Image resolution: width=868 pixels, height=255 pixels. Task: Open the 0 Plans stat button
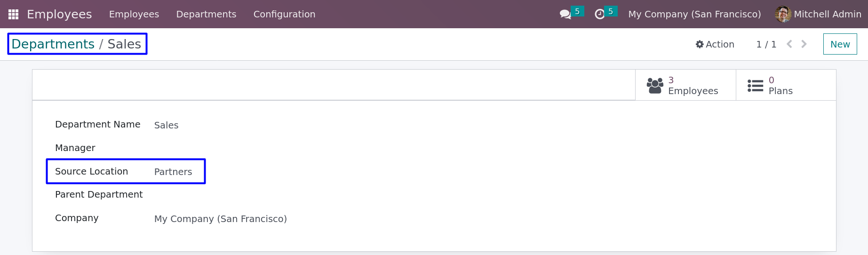click(x=786, y=85)
